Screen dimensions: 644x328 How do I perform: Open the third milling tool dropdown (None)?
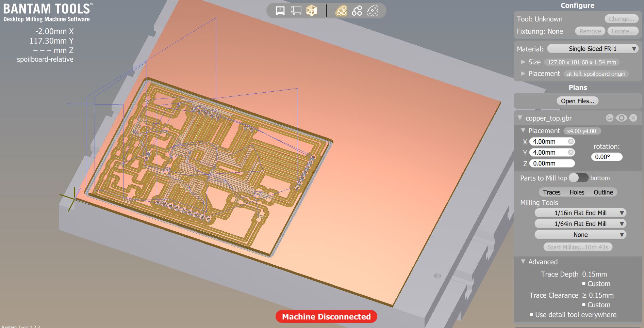tap(580, 235)
